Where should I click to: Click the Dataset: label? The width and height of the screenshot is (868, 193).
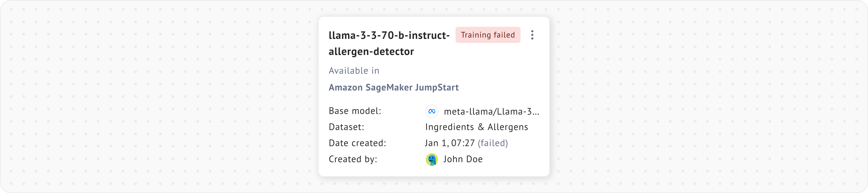click(x=346, y=127)
